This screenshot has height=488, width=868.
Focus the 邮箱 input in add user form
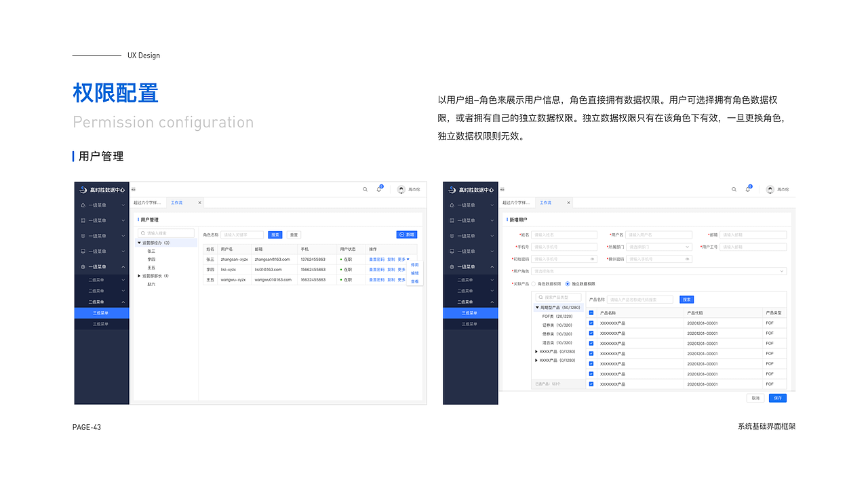click(x=753, y=235)
